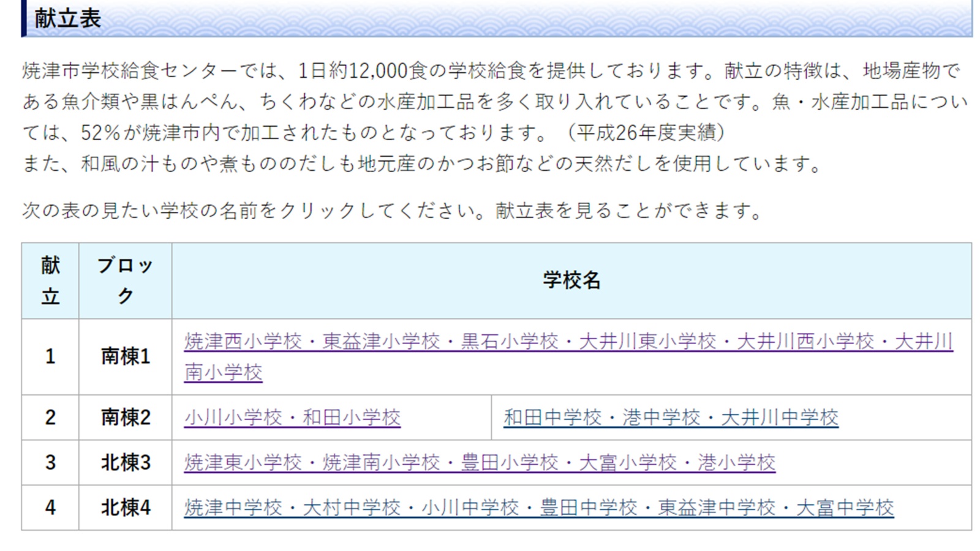Click the 大井川西小学校 link text
The height and width of the screenshot is (551, 980).
pos(805,342)
